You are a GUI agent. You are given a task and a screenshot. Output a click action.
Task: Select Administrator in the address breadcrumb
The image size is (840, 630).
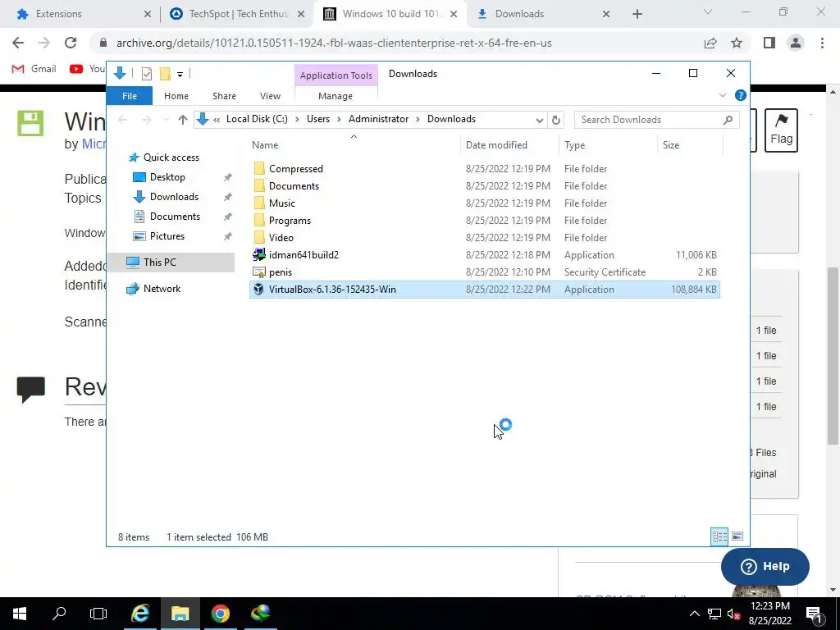pos(378,119)
